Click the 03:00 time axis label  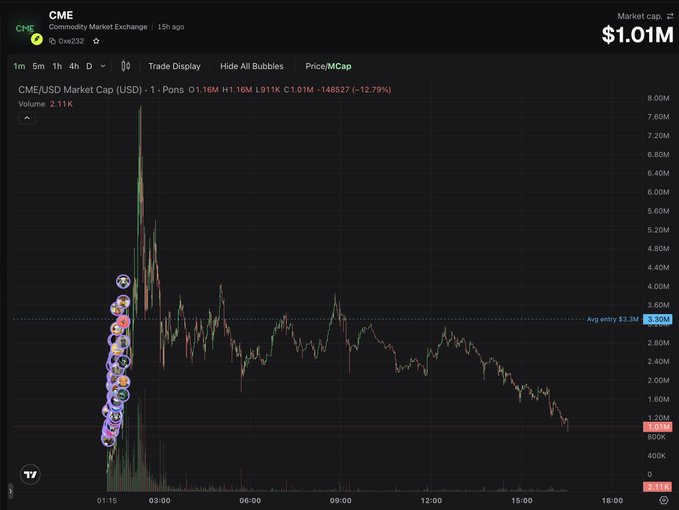tap(159, 500)
